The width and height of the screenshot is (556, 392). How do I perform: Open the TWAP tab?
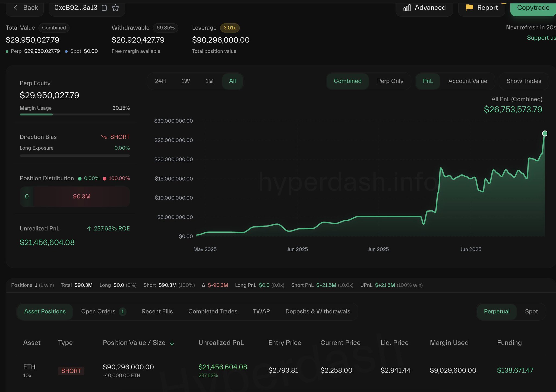pos(261,311)
